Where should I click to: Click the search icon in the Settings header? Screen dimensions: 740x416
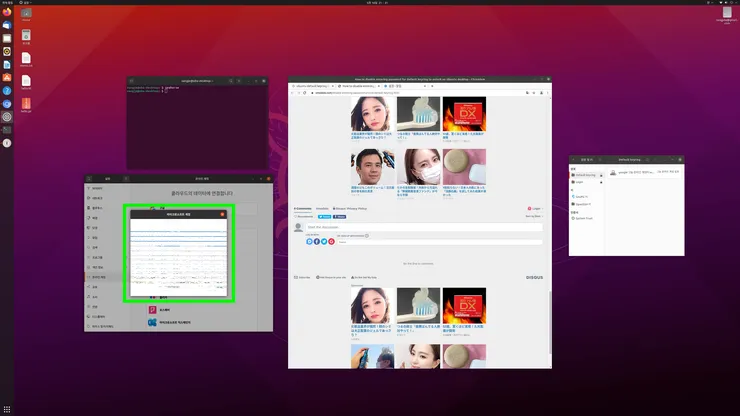pos(89,178)
